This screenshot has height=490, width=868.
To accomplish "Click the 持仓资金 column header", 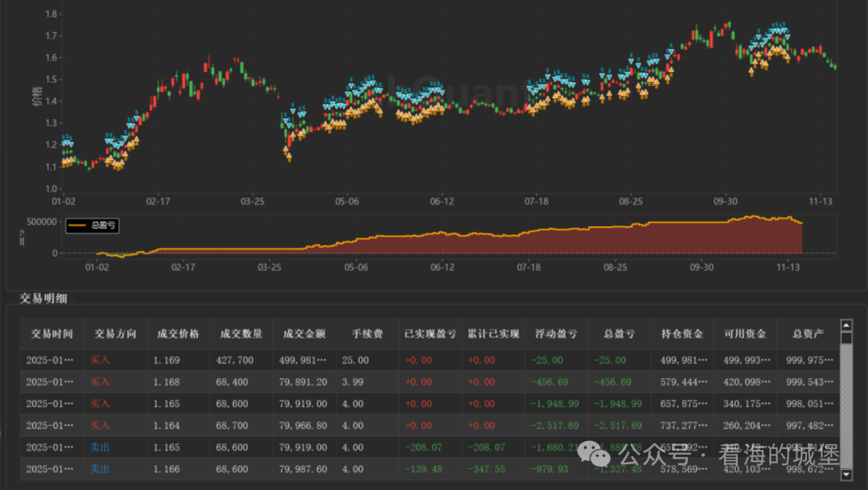I will (682, 334).
